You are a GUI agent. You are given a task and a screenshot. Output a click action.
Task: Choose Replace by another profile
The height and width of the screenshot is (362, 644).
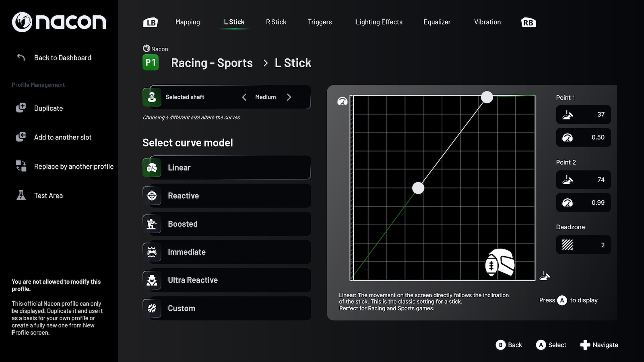pos(74,167)
